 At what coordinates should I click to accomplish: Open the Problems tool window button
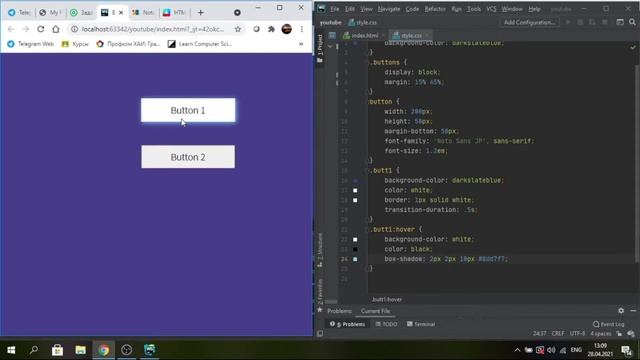(x=347, y=324)
